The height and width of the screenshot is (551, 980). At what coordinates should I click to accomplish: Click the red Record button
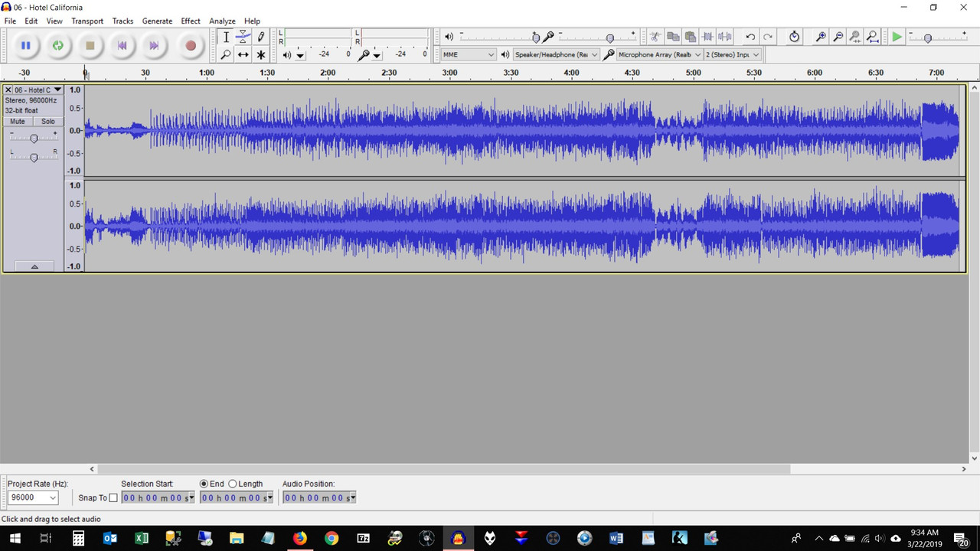point(191,46)
